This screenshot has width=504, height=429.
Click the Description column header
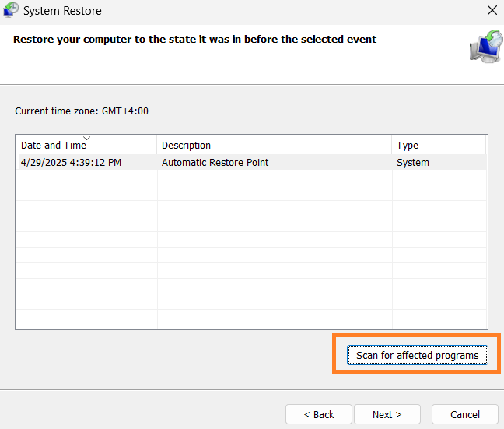pos(186,146)
